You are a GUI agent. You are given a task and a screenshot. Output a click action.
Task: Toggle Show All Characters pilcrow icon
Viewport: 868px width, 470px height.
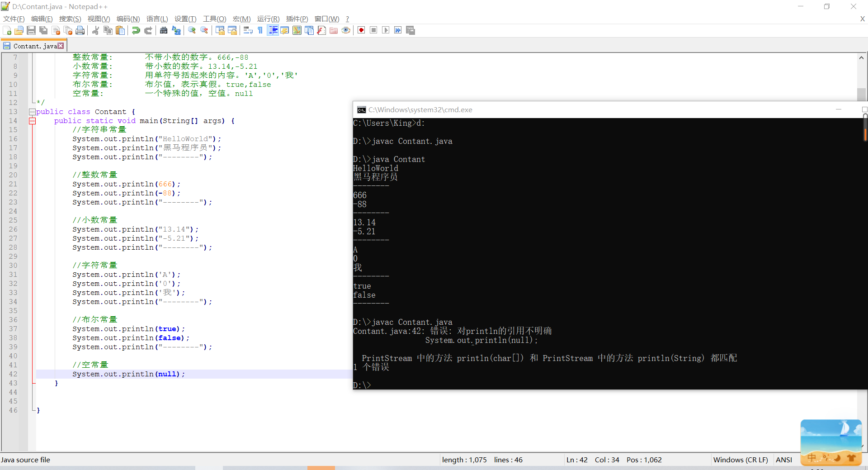point(260,30)
